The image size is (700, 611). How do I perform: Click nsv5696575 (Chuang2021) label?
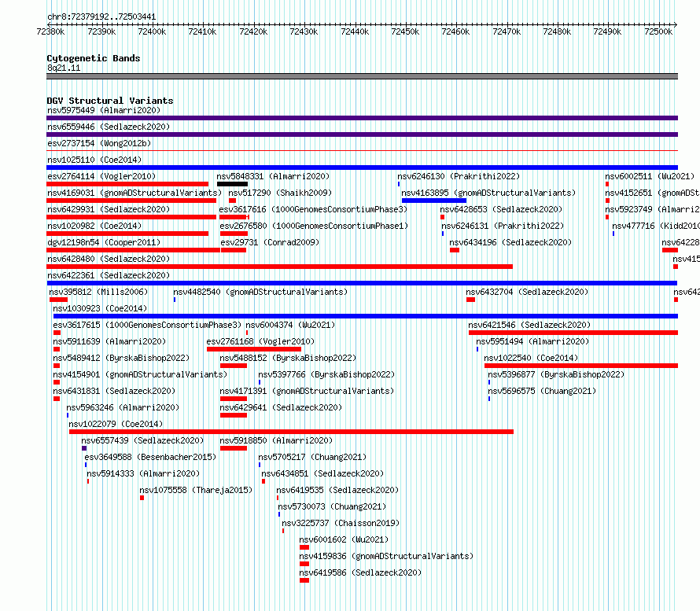[x=542, y=391]
